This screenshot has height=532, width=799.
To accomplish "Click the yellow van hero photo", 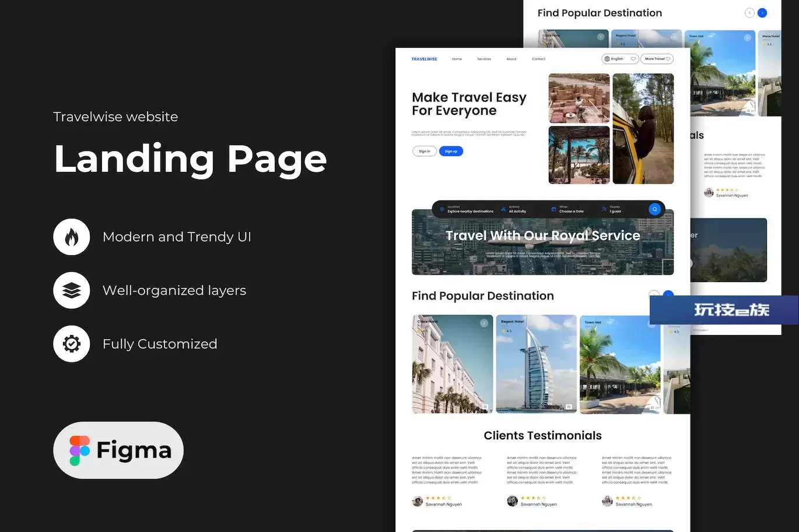I will 643,129.
